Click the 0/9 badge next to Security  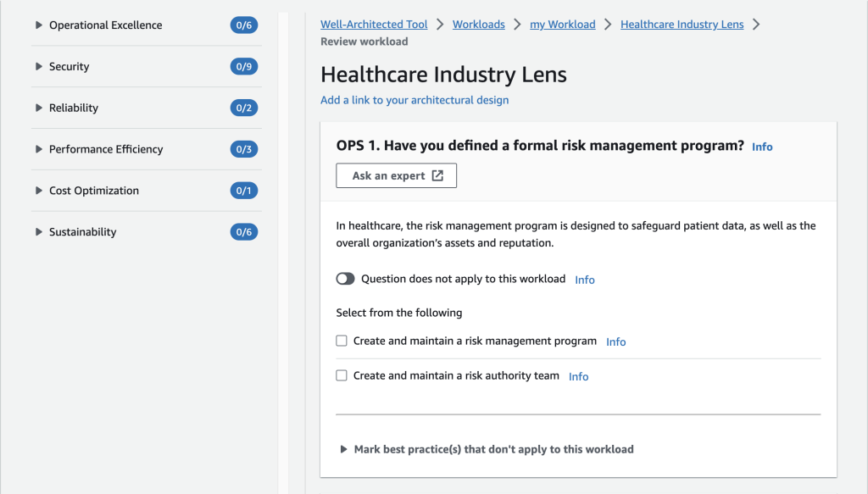[244, 66]
